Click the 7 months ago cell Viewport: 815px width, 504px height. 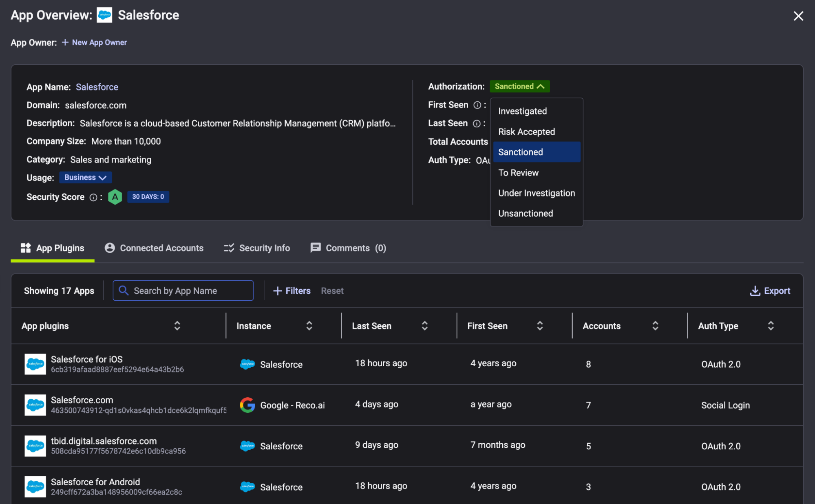coord(498,445)
